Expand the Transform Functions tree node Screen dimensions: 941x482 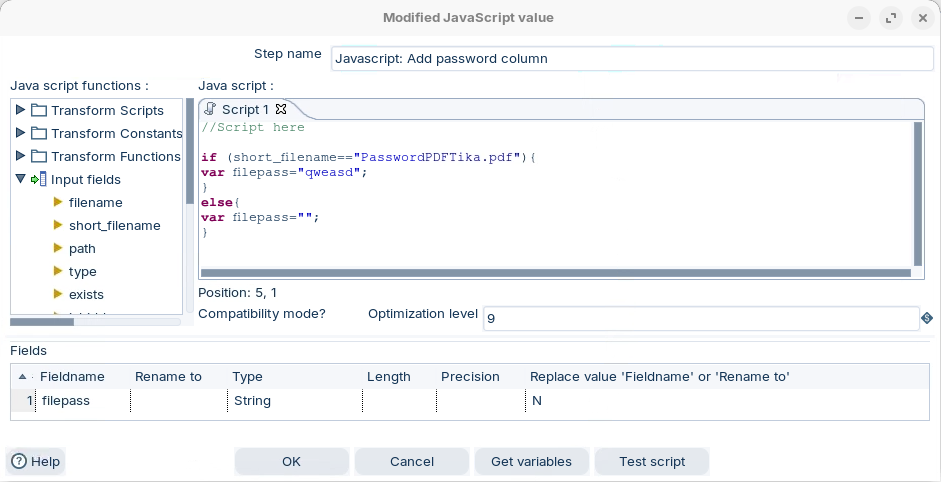(21, 156)
